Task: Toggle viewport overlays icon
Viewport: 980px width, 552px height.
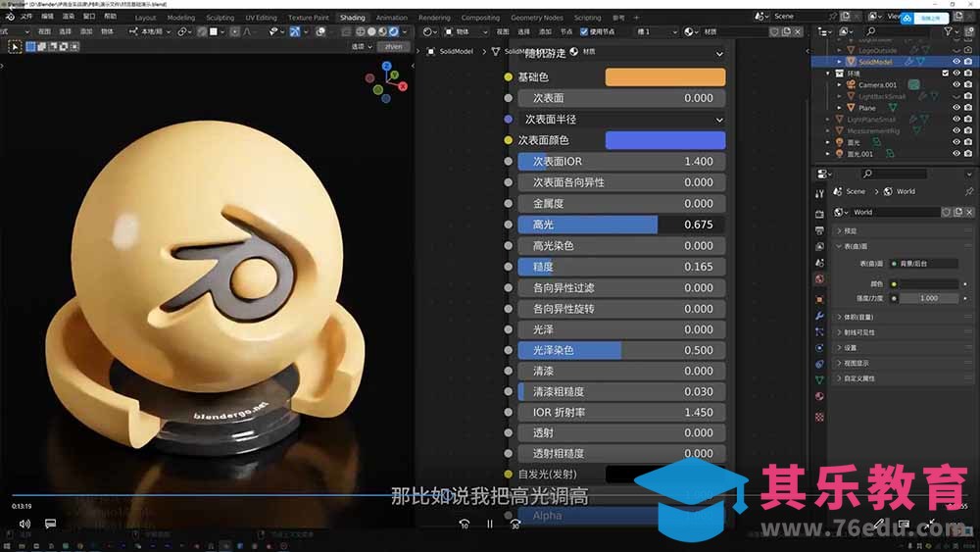Action: point(320,31)
